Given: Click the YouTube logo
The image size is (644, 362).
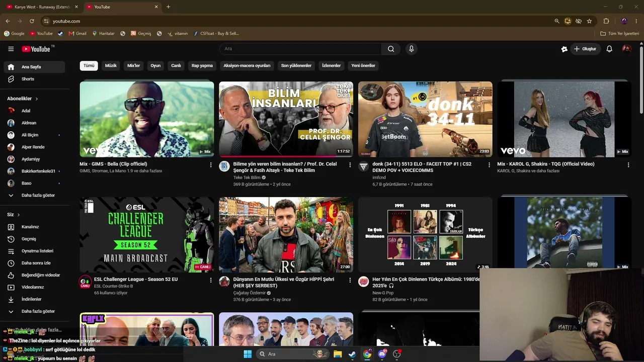Looking at the screenshot, I should pos(36,49).
